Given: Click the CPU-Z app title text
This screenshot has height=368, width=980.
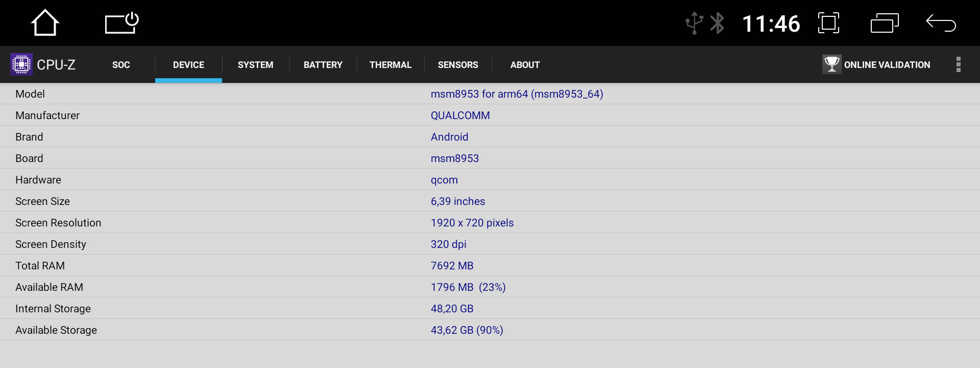Looking at the screenshot, I should (x=56, y=65).
